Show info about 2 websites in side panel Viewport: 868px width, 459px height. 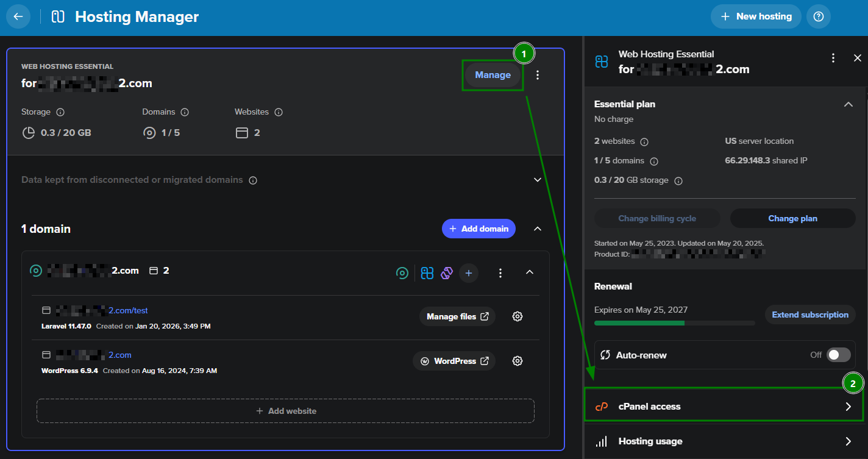[644, 141]
